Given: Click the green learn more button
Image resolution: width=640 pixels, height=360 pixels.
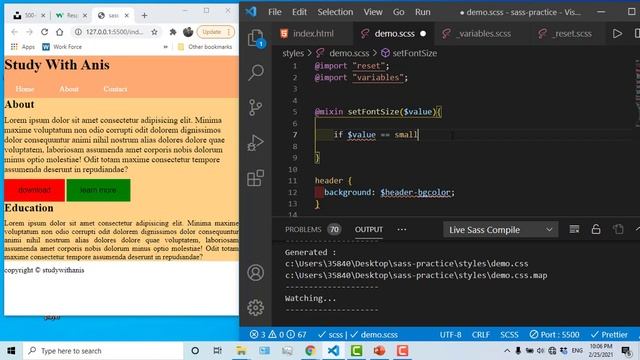Looking at the screenshot, I should [98, 190].
